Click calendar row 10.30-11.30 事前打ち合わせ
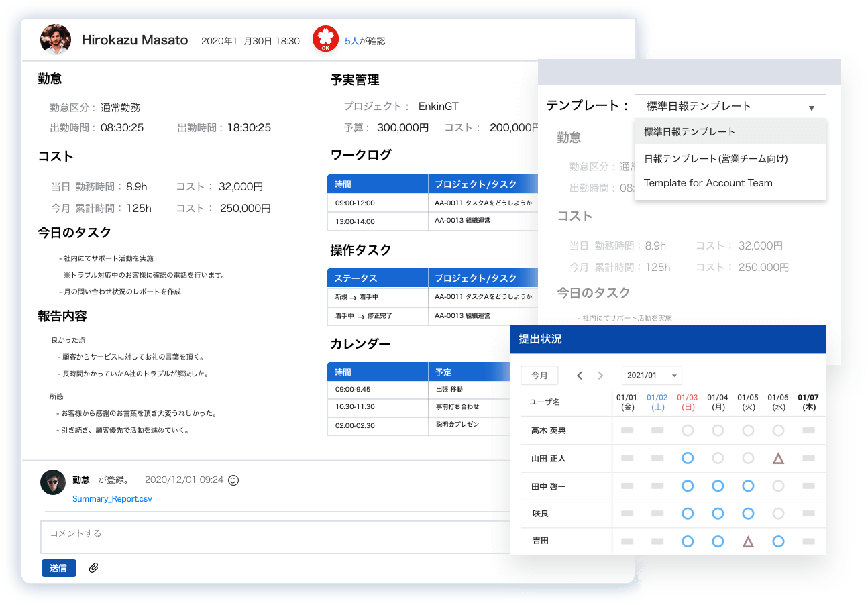The height and width of the screenshot is (605, 868). (x=419, y=407)
